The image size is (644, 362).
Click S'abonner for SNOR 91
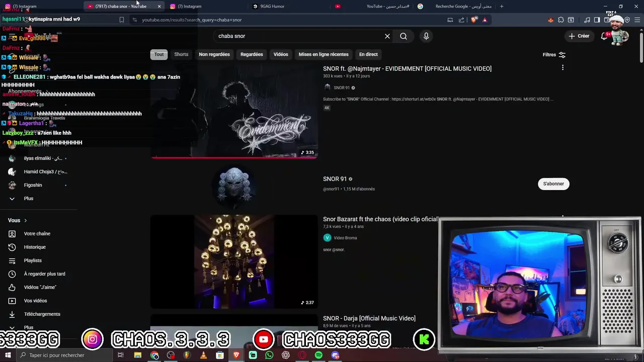coord(553,184)
